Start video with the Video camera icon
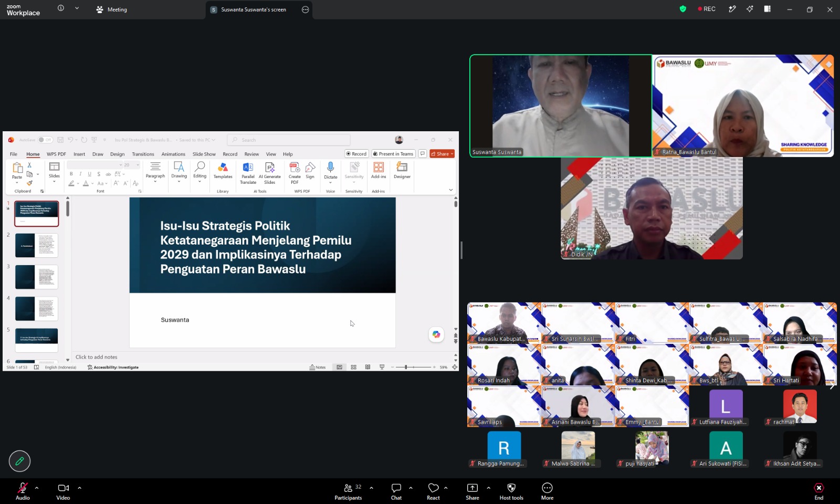 pos(63,488)
